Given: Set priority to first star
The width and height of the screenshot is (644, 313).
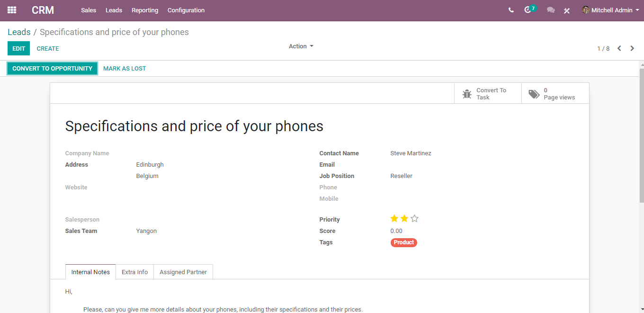Looking at the screenshot, I should (x=394, y=219).
